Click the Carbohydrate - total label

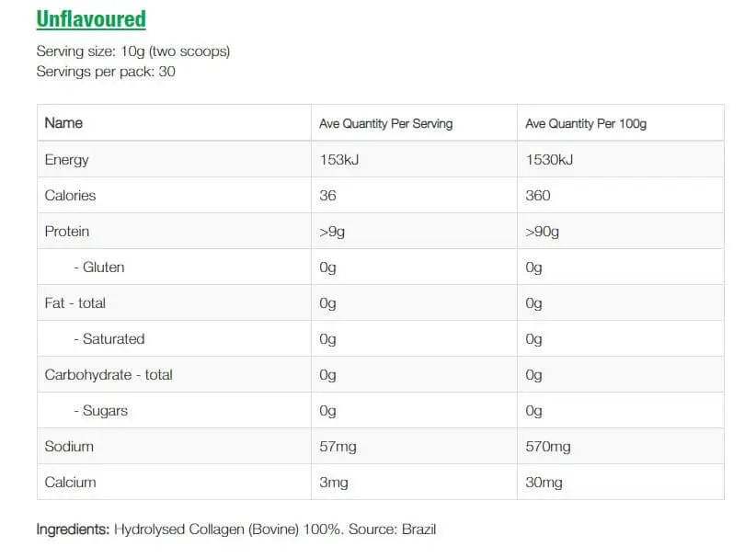point(109,375)
